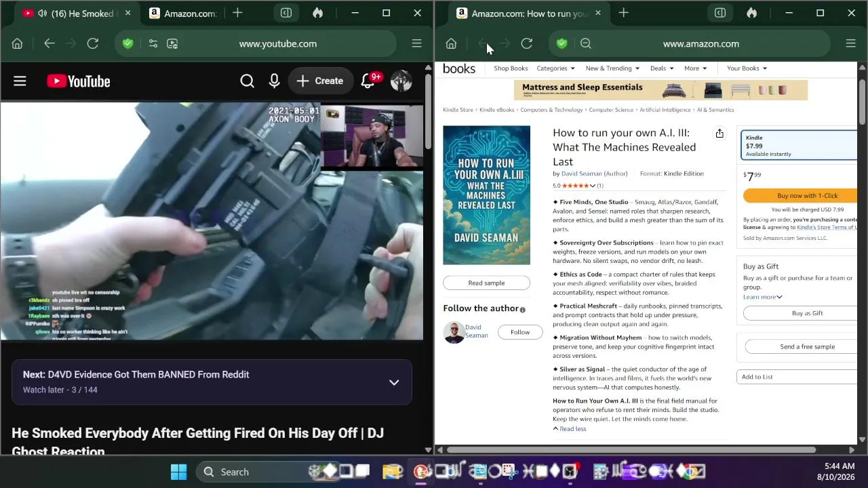
Task: Expand the Next video playlist panel
Action: [x=394, y=382]
